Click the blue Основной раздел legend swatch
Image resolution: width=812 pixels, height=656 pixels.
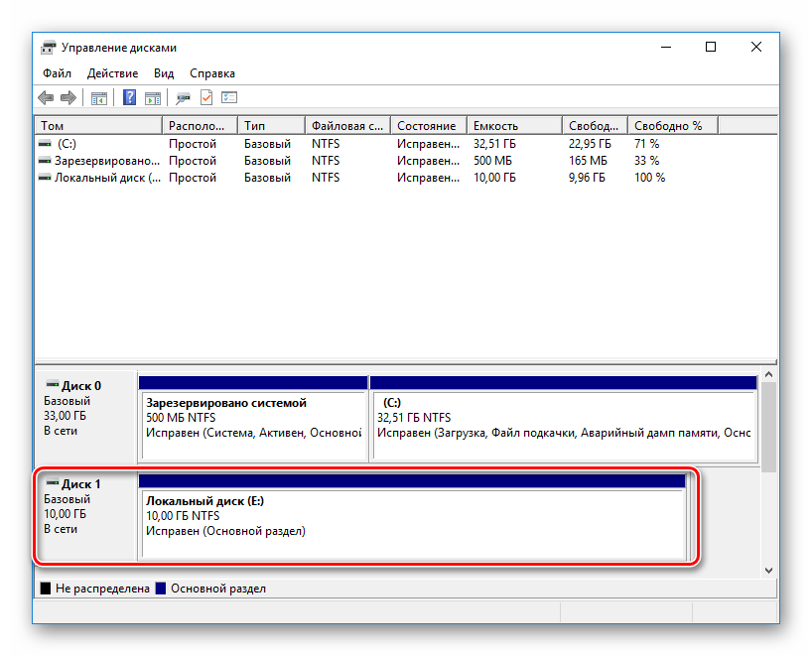[159, 588]
